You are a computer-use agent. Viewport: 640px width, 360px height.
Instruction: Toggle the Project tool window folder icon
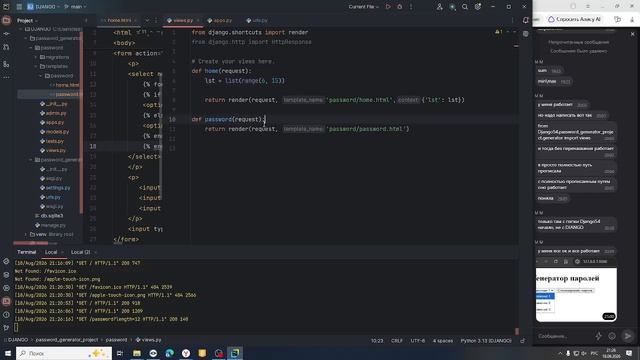pos(6,20)
